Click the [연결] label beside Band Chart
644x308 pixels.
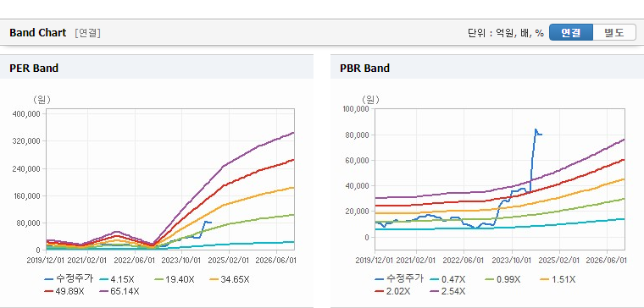pos(87,33)
